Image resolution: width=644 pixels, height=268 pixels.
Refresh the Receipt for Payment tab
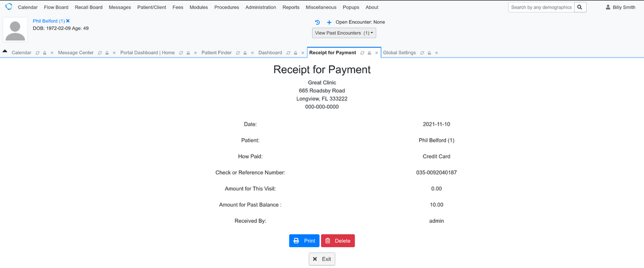click(x=362, y=53)
